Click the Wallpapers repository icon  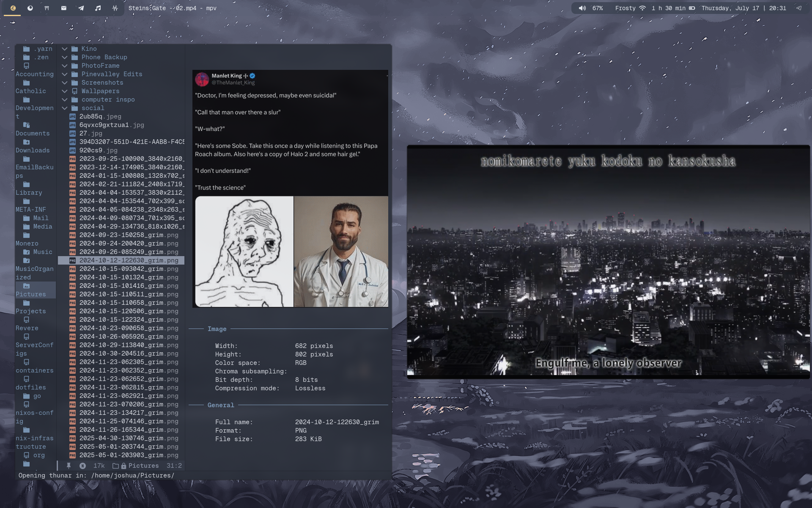click(75, 91)
